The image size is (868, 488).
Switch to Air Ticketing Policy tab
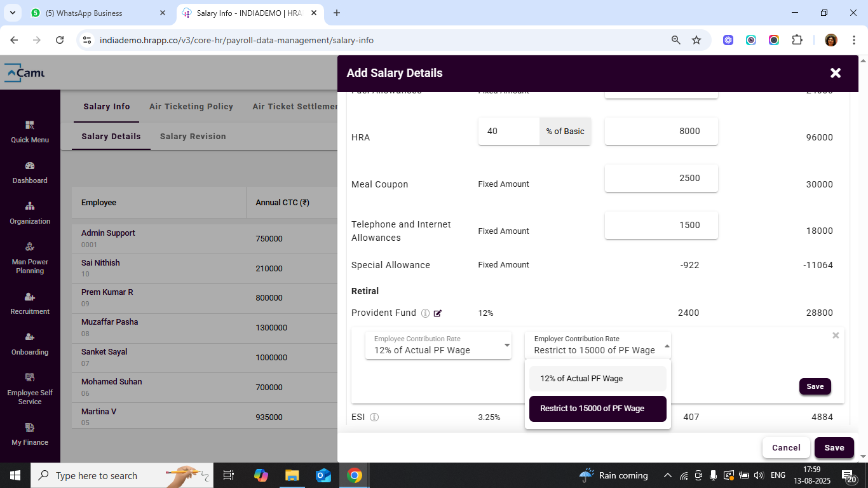point(191,107)
